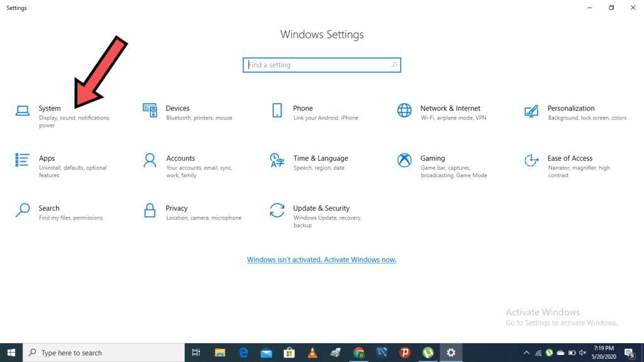Open Devices settings icon
The width and height of the screenshot is (644, 362).
click(x=150, y=111)
